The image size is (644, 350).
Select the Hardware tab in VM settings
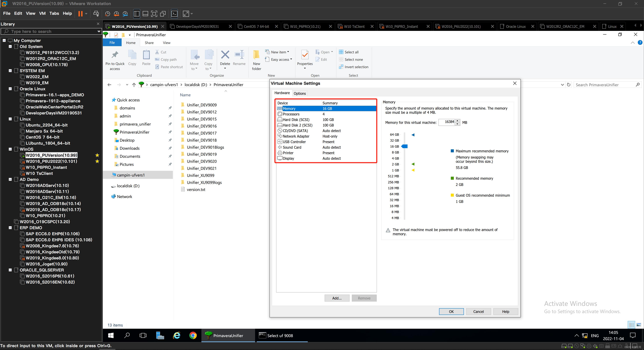(x=282, y=93)
